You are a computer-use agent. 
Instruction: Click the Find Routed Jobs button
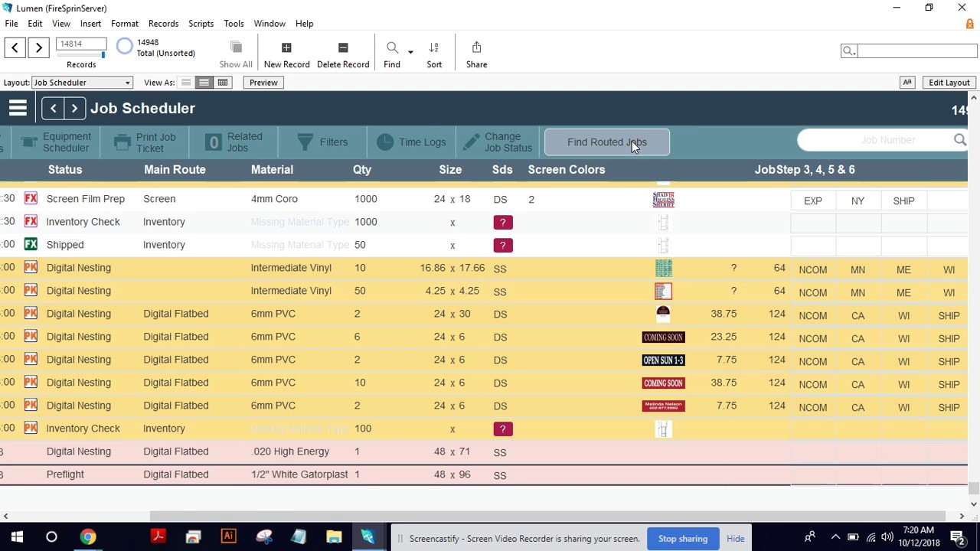click(x=607, y=142)
